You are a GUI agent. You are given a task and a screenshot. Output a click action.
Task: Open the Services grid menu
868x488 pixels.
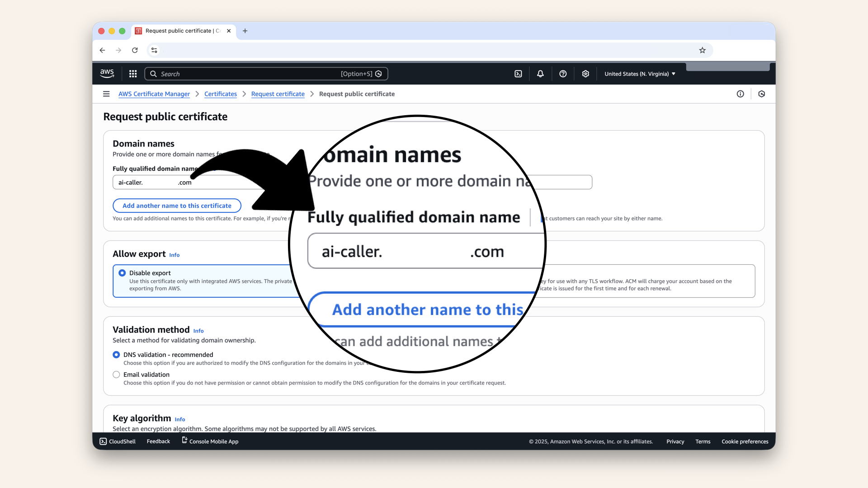click(132, 73)
